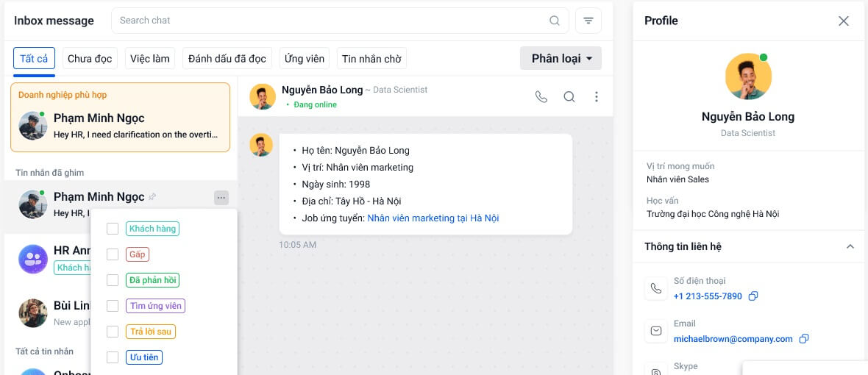
Task: Open the Tin nhắn chờ tab
Action: [371, 59]
